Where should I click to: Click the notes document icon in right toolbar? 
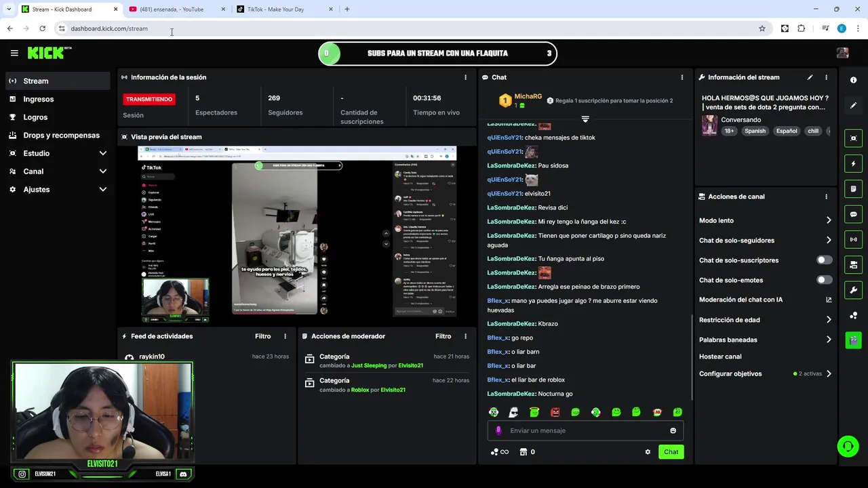tap(853, 188)
